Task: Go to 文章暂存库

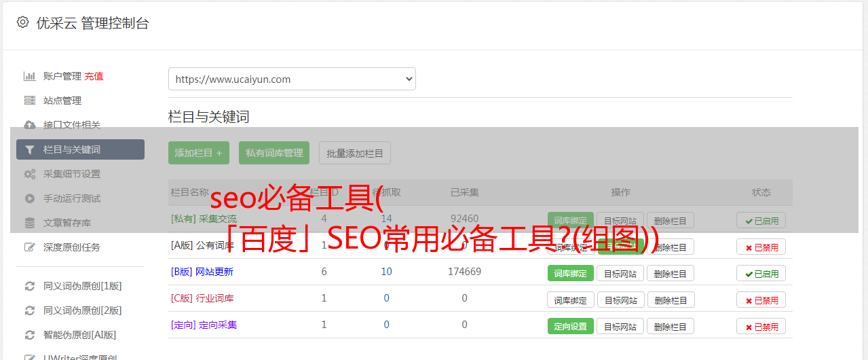Action: click(67, 223)
